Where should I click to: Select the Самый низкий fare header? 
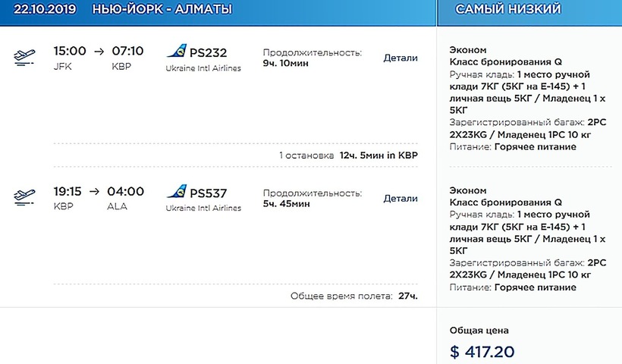click(508, 10)
